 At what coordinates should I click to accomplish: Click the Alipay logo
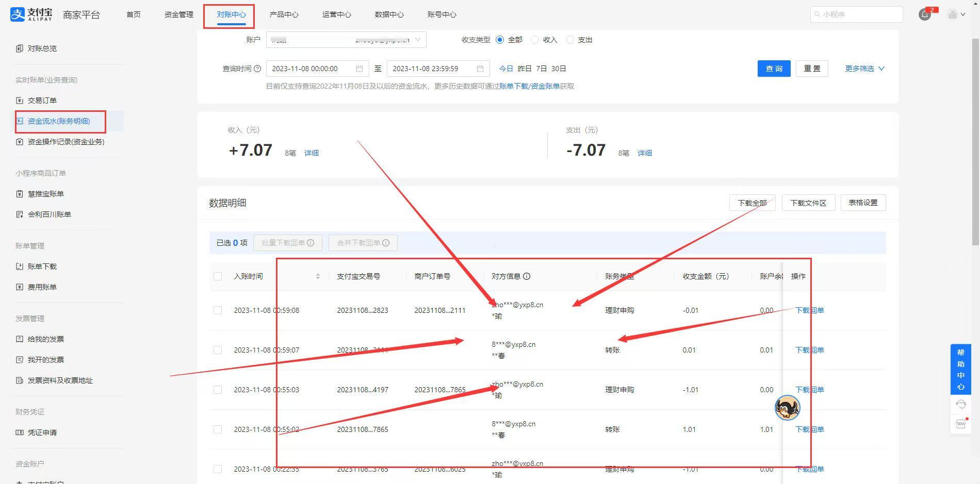coord(31,14)
